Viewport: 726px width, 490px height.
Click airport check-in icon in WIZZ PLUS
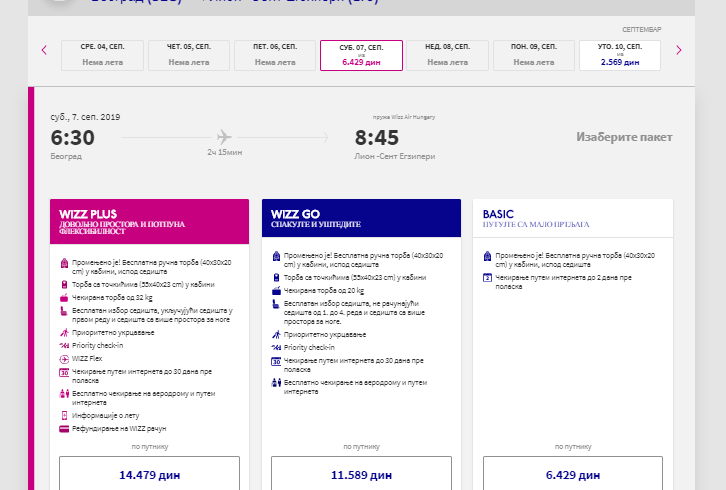(x=64, y=394)
